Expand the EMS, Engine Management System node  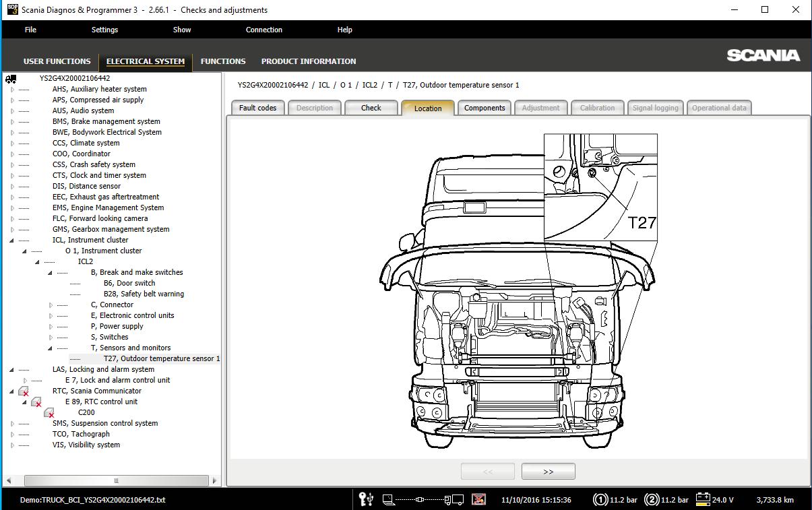pyautogui.click(x=12, y=208)
